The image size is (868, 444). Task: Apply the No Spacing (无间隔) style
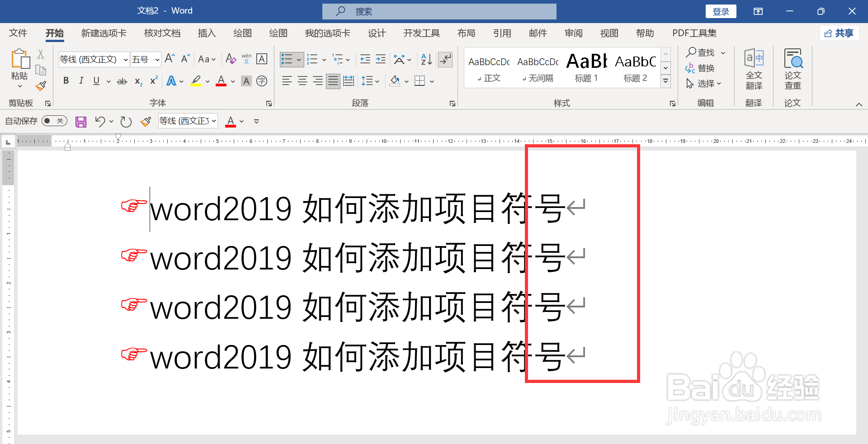[538, 68]
